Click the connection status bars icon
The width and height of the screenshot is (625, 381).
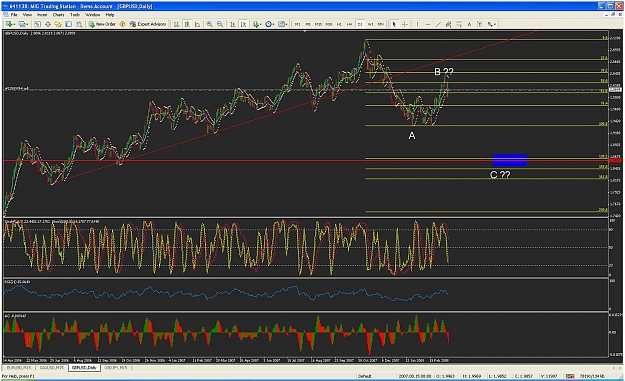[570, 376]
